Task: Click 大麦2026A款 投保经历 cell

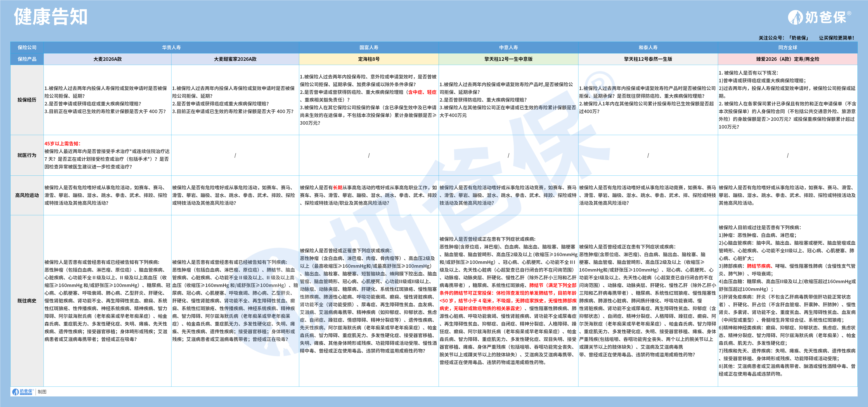Action: 107,100
